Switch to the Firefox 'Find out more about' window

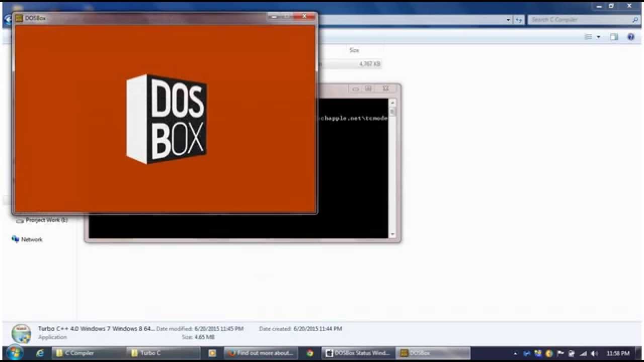click(261, 353)
